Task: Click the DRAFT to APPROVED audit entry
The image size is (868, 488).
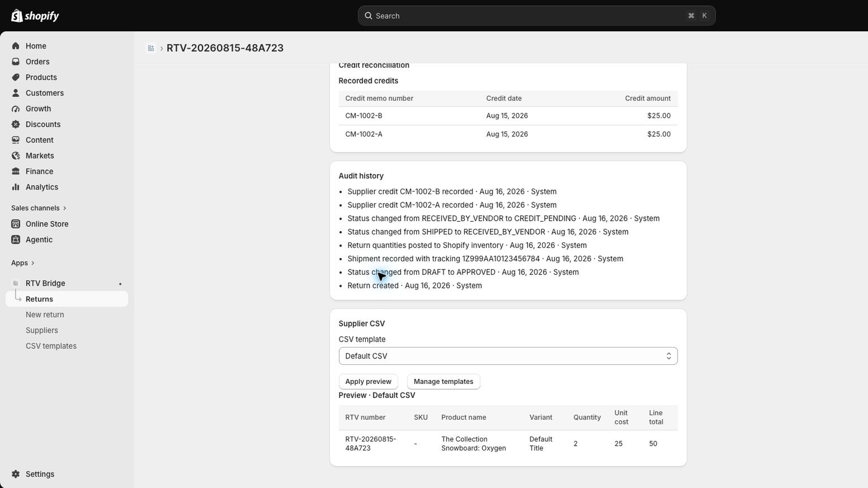Action: (x=463, y=272)
